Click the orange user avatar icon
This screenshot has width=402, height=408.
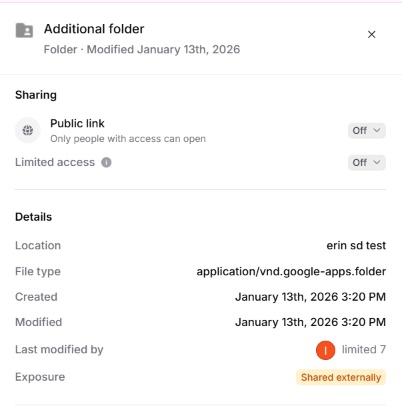coord(325,350)
